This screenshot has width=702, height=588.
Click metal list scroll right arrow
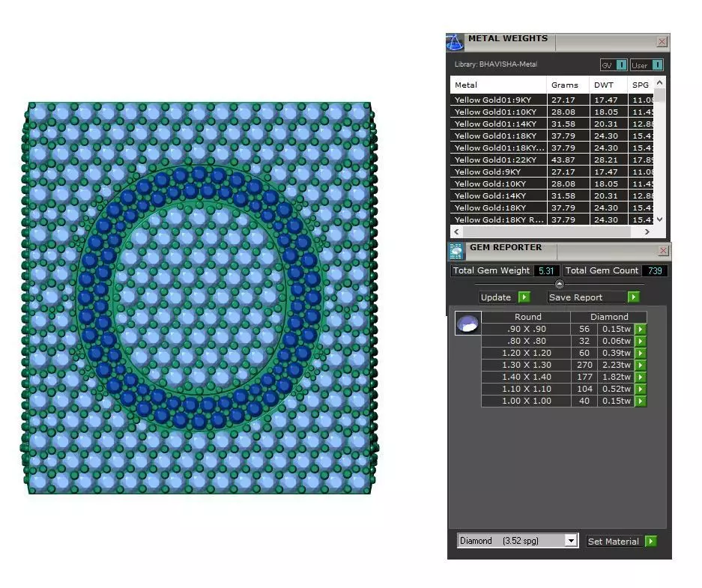pos(647,231)
